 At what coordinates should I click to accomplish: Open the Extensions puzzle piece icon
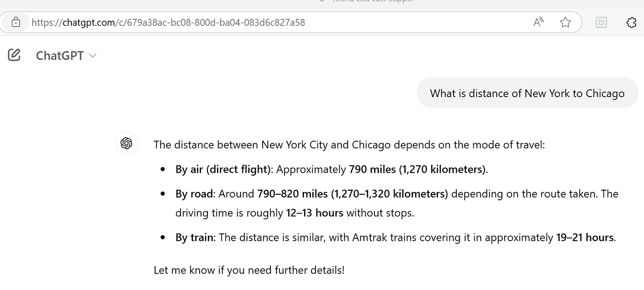pyautogui.click(x=632, y=22)
